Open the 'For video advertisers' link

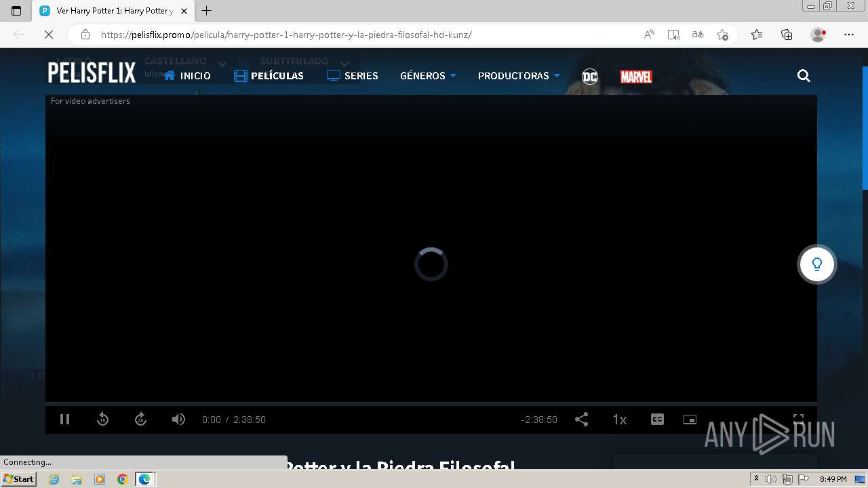(x=90, y=101)
